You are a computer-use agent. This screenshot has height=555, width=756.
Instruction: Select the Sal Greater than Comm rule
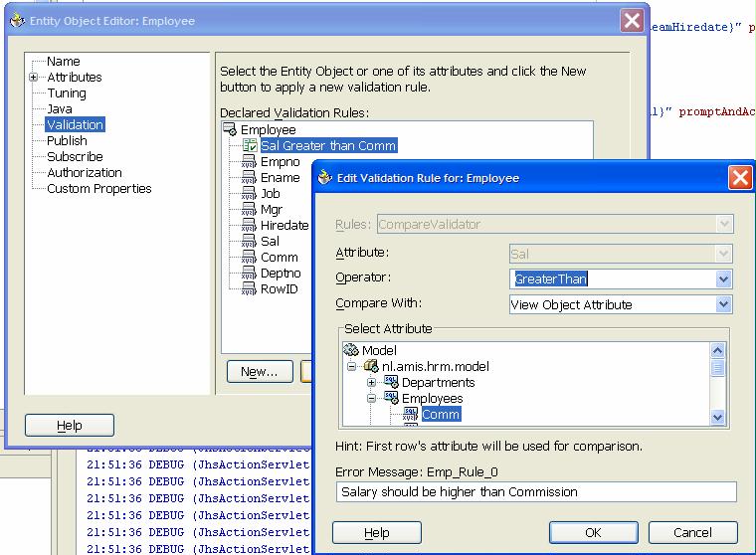coord(328,146)
